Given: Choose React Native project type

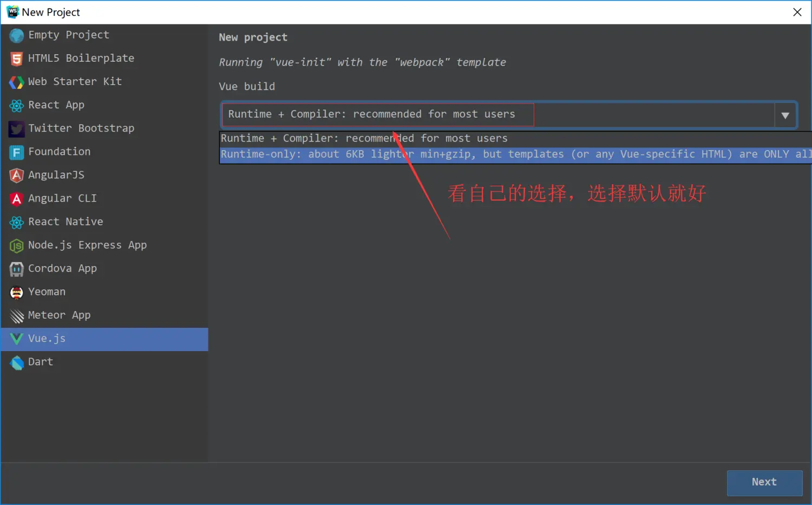Looking at the screenshot, I should (x=104, y=221).
